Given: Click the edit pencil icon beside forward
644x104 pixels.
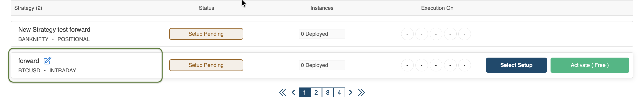Looking at the screenshot, I should click(x=47, y=61).
